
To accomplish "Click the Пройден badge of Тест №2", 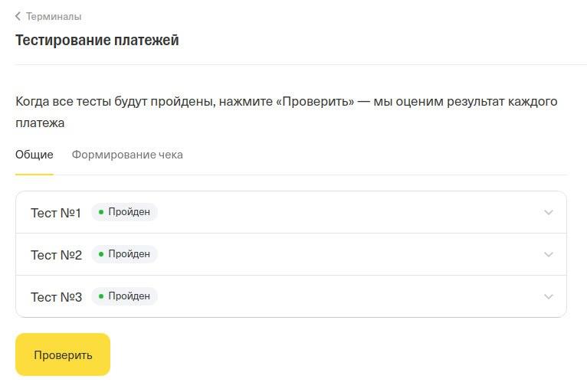I will pyautogui.click(x=125, y=254).
